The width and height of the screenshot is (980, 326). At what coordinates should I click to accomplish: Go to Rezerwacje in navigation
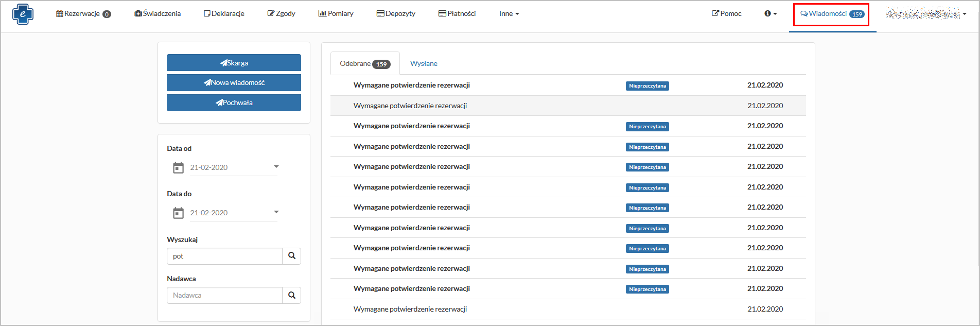coord(83,14)
